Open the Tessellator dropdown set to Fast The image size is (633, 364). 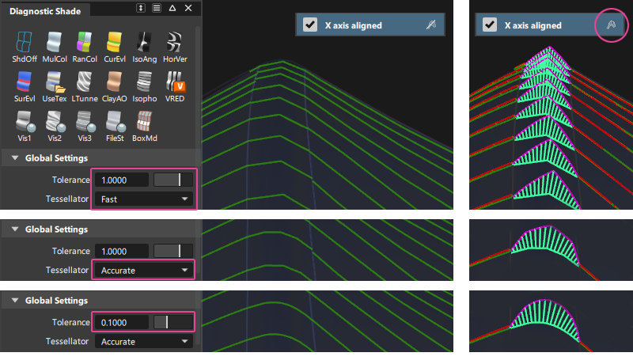pyautogui.click(x=144, y=199)
